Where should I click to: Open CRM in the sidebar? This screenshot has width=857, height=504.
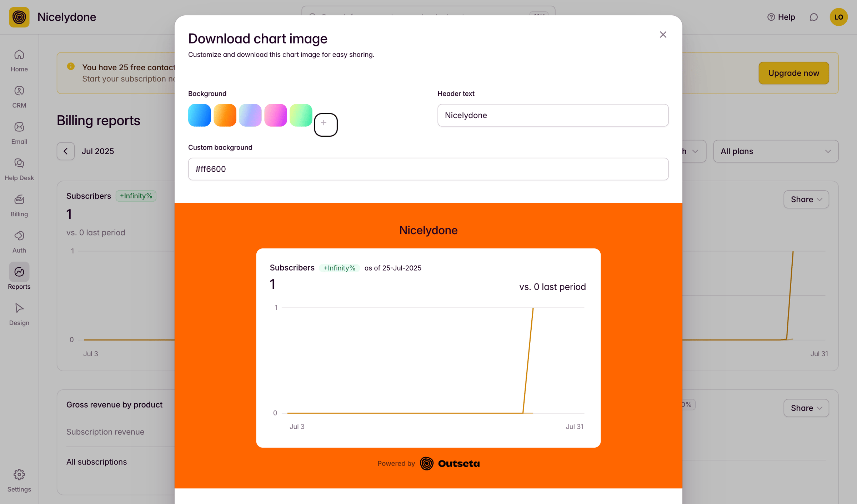[x=19, y=97]
